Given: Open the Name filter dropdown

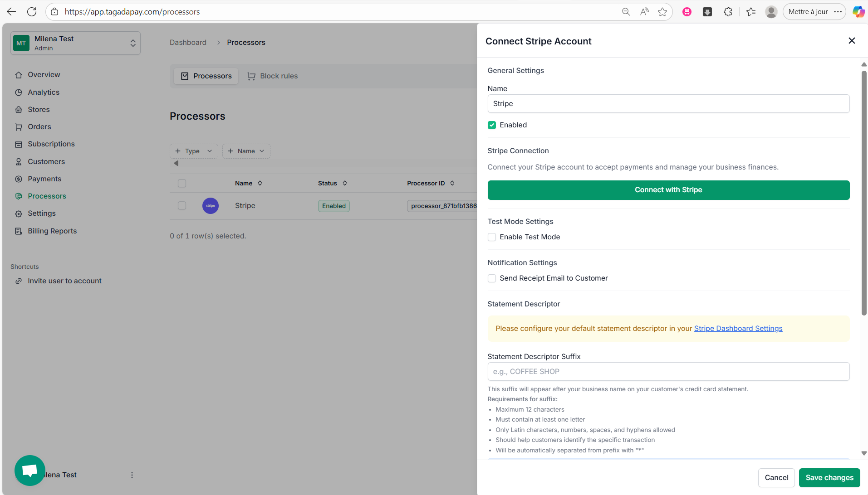Looking at the screenshot, I should point(246,151).
